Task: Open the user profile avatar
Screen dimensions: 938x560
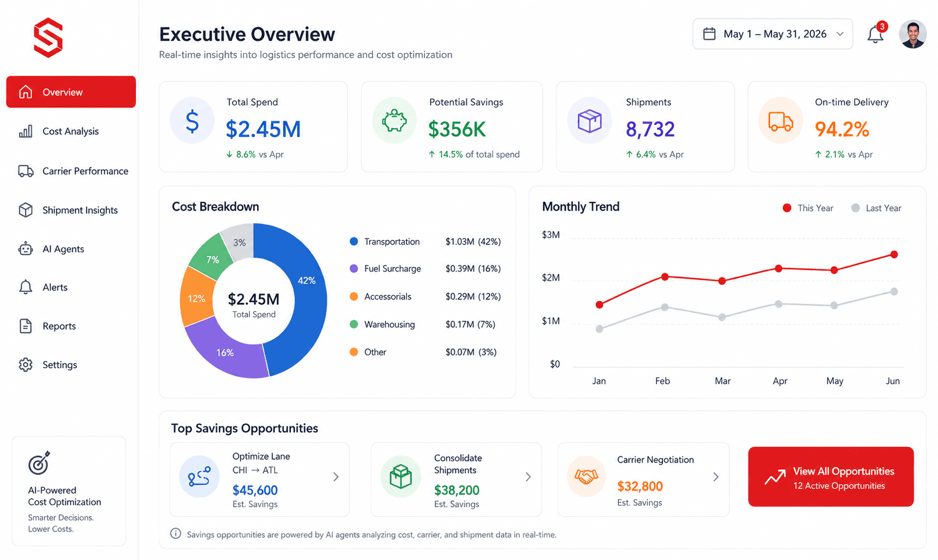Action: point(913,35)
